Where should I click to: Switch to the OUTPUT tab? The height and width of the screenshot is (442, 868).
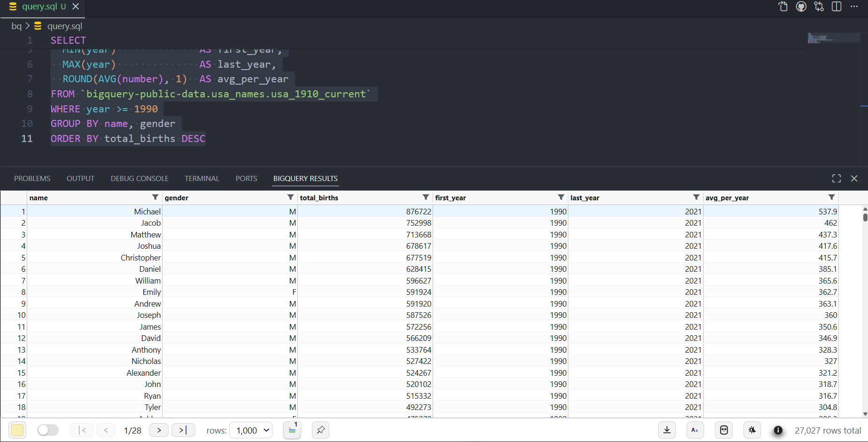click(80, 179)
